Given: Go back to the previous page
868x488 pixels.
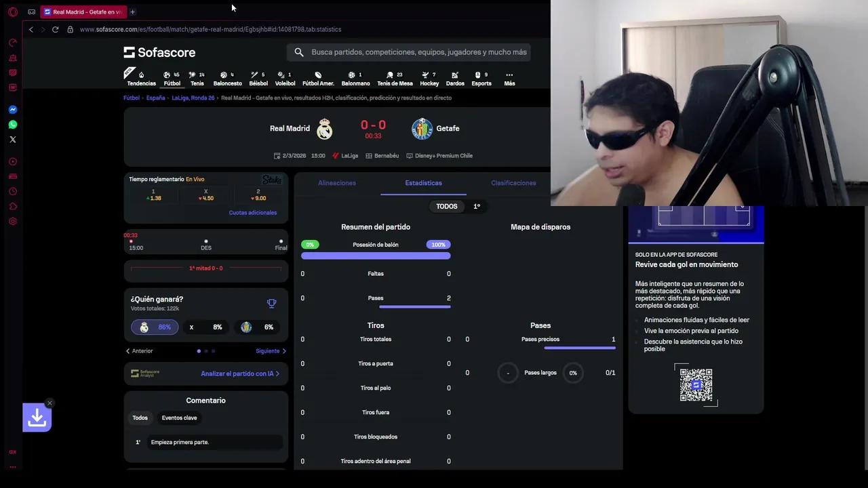Looking at the screenshot, I should [31, 29].
